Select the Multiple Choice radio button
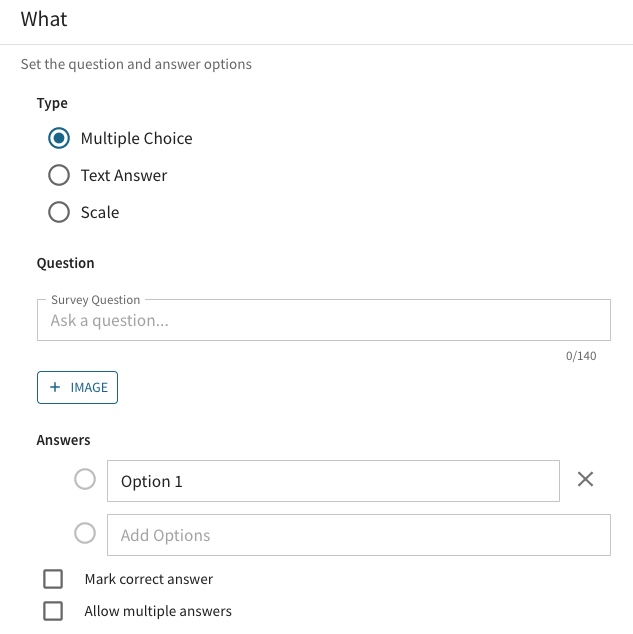The width and height of the screenshot is (633, 634). 59,138
